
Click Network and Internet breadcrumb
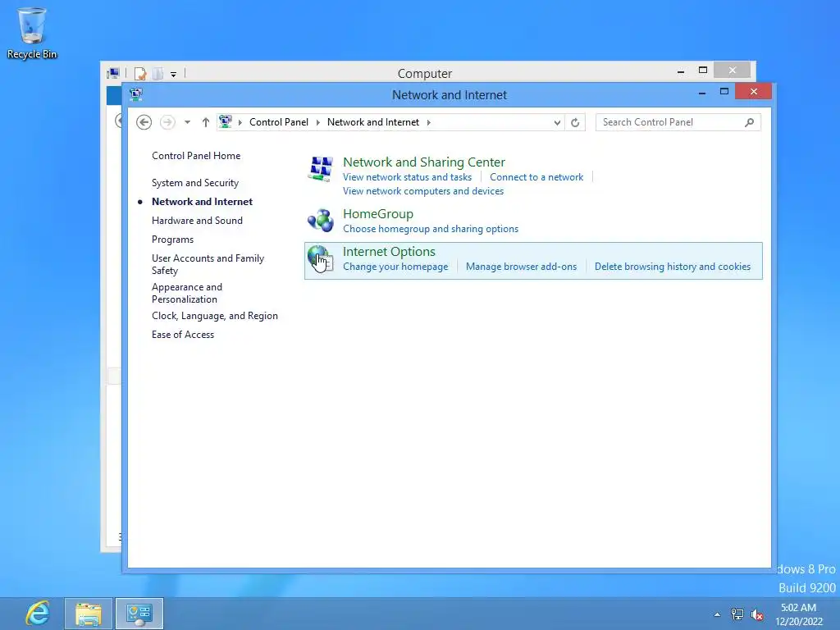tap(373, 122)
